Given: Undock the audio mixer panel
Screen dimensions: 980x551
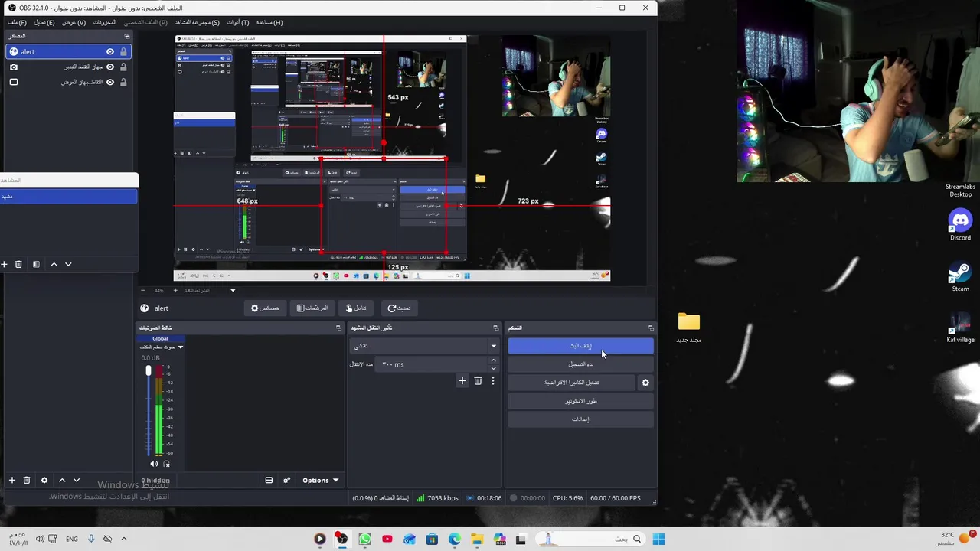Looking at the screenshot, I should pos(338,328).
